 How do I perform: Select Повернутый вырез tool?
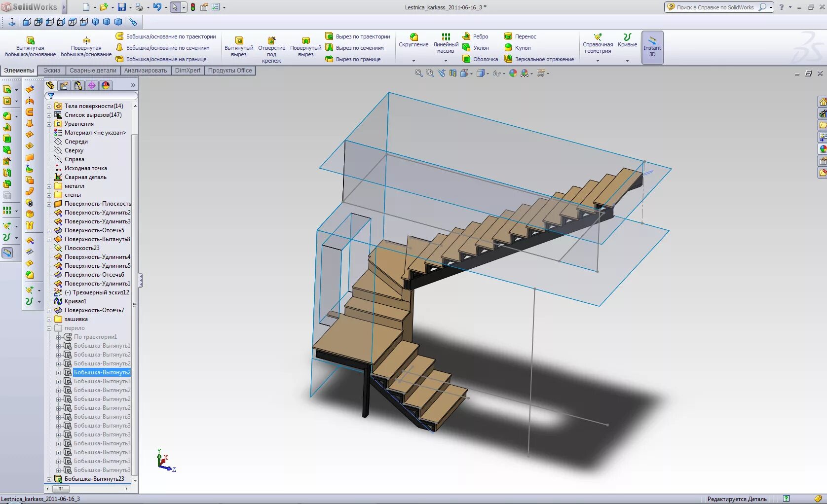pyautogui.click(x=305, y=47)
